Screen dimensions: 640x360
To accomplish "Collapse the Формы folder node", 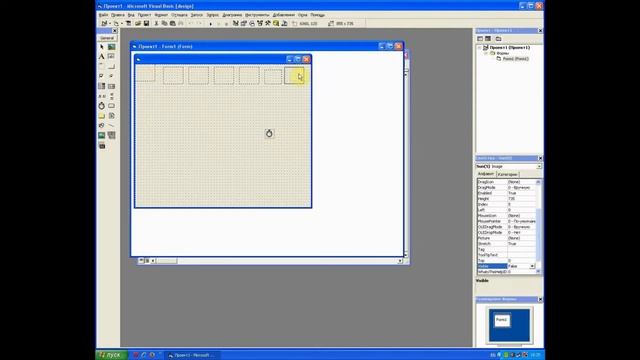I will coord(486,53).
